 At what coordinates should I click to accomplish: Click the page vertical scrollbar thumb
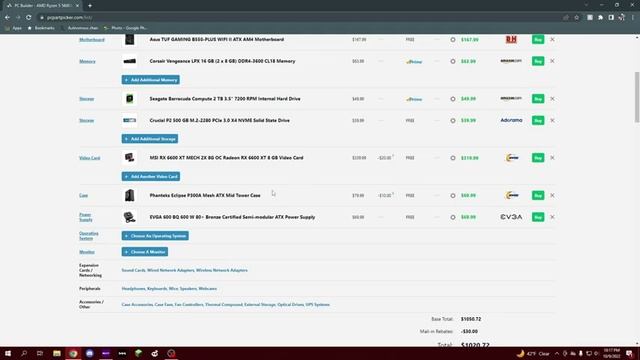coord(637,97)
